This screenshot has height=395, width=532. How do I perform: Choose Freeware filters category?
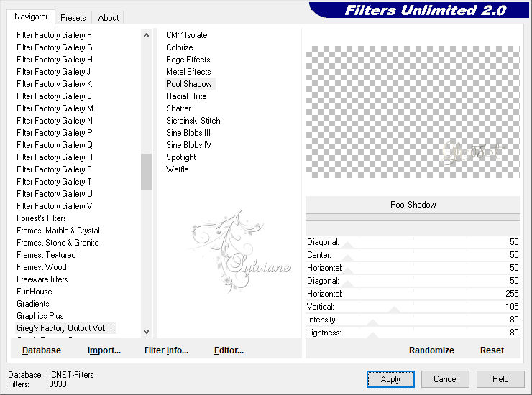[42, 279]
